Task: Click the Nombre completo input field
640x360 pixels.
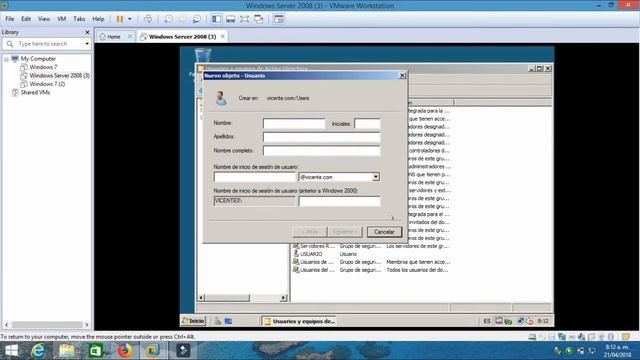Action: 322,151
